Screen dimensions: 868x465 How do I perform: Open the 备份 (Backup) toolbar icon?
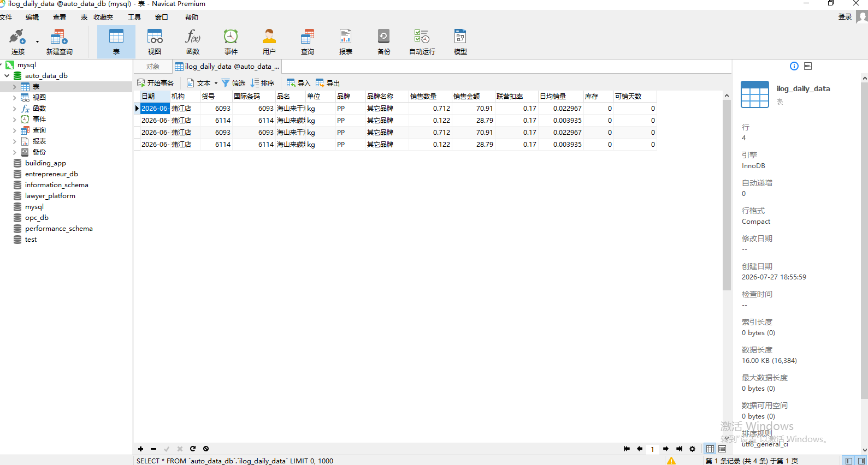click(384, 42)
